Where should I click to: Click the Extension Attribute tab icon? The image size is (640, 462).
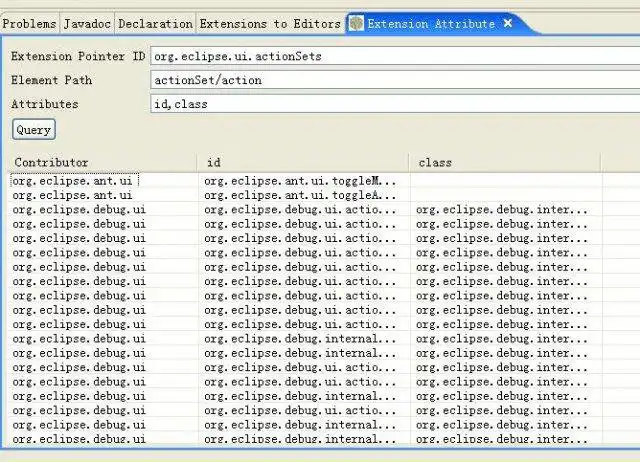356,24
